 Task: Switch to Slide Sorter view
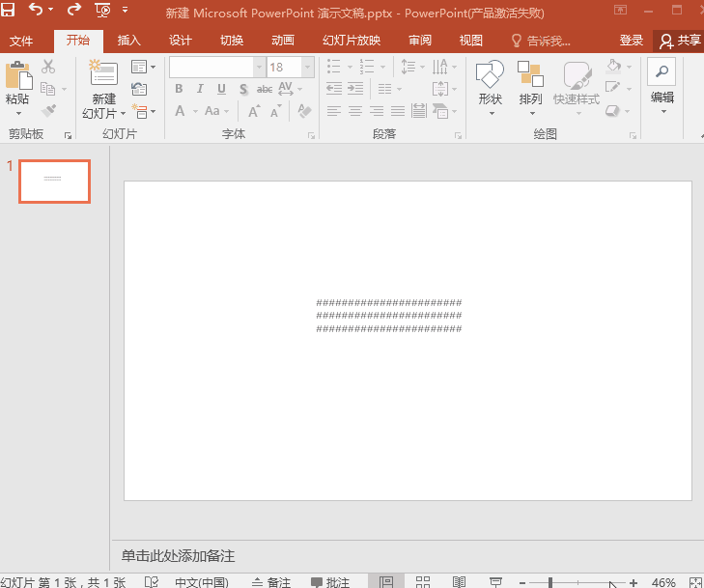(423, 581)
